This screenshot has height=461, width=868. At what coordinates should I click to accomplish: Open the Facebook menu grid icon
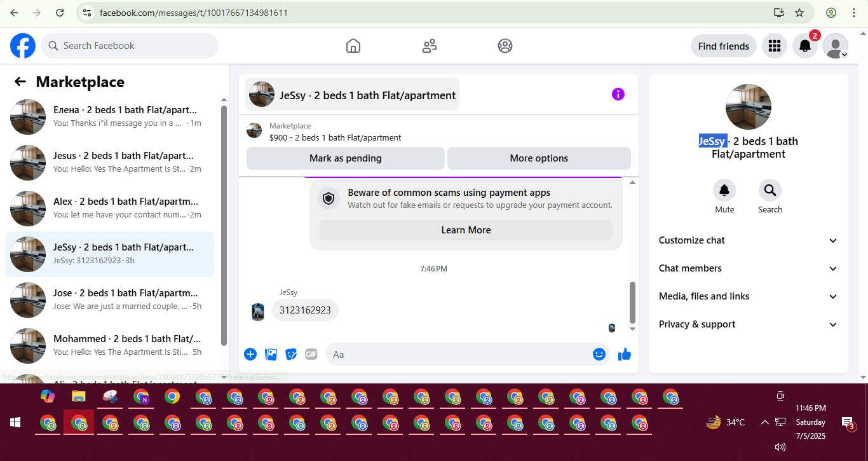click(x=774, y=46)
